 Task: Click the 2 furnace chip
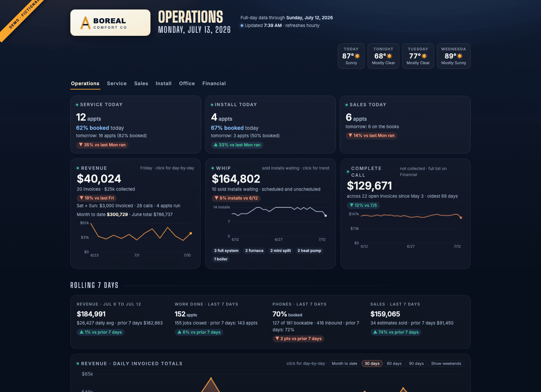[254, 251]
